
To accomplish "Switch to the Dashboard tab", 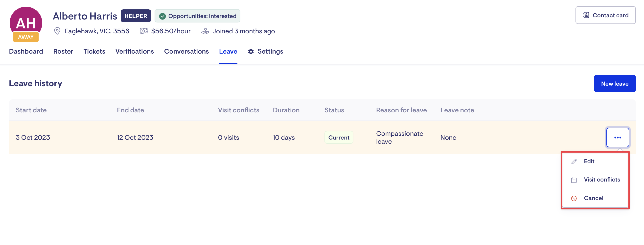I will [26, 51].
